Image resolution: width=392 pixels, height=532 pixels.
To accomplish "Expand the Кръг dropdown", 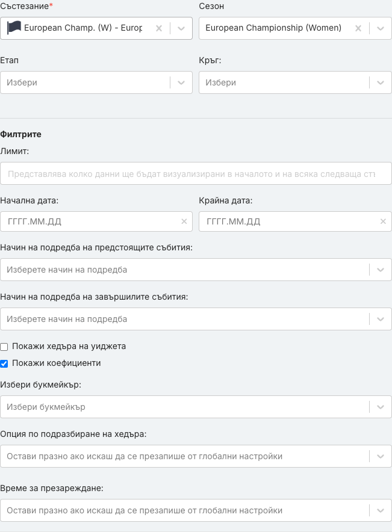I will coord(381,82).
